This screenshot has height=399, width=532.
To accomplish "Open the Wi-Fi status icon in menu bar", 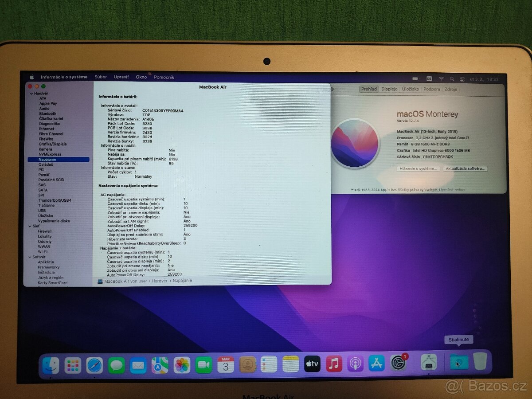I will pos(441,78).
